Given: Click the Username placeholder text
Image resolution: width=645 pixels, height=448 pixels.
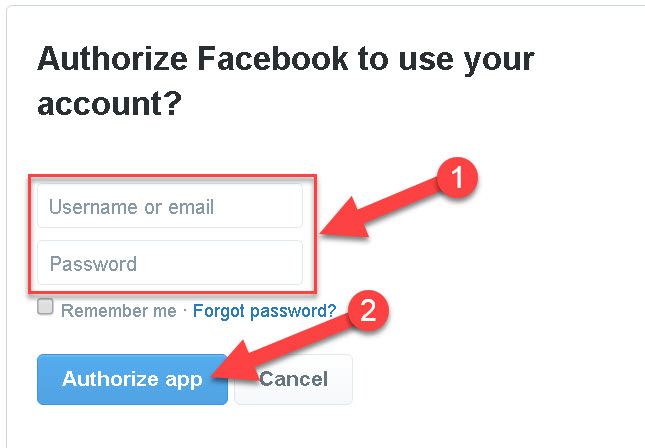Looking at the screenshot, I should pos(132,207).
